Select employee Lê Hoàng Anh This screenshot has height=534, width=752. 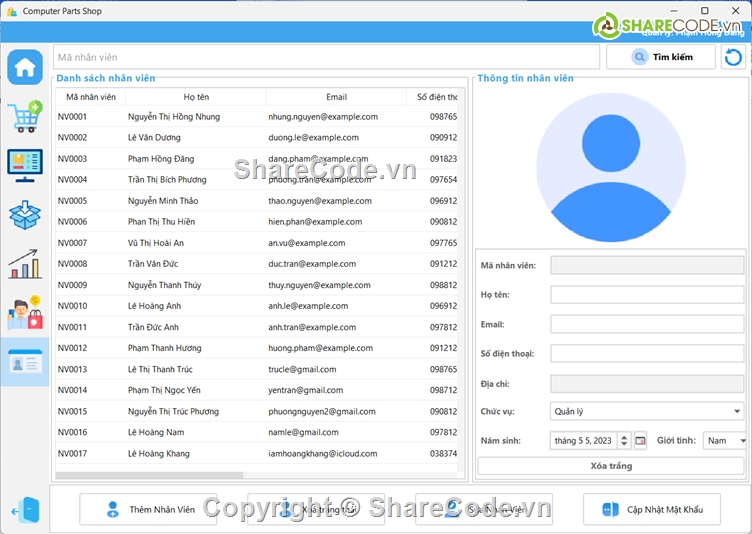154,306
